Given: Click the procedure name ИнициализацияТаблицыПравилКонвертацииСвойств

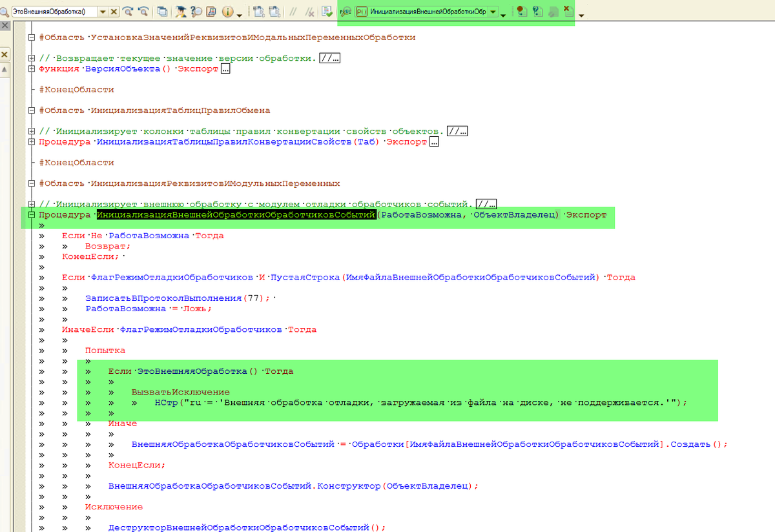Looking at the screenshot, I should (223, 142).
